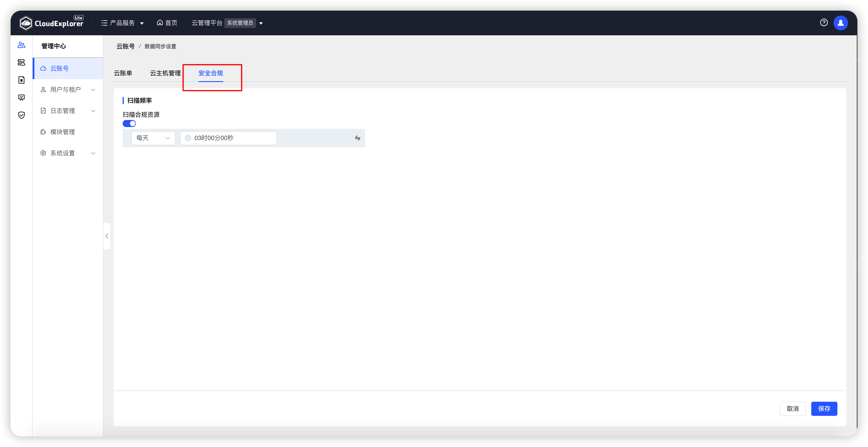
Task: Click the clock icon in time field
Action: coord(188,138)
